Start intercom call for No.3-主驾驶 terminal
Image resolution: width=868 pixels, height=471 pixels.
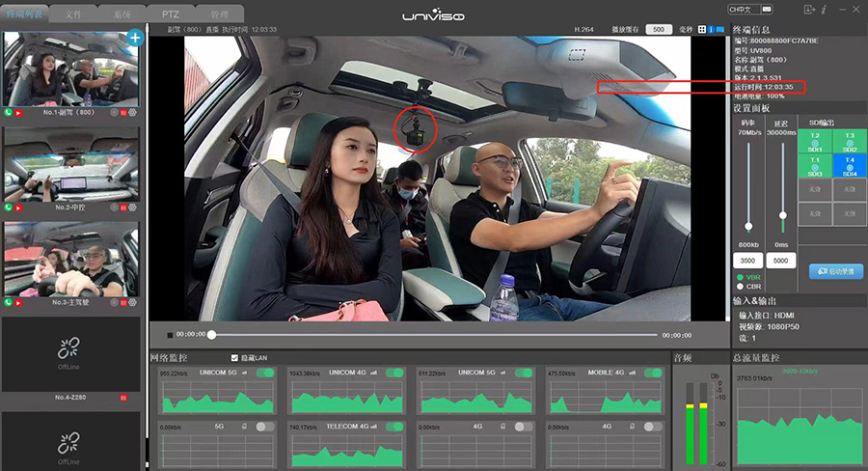tap(9, 302)
